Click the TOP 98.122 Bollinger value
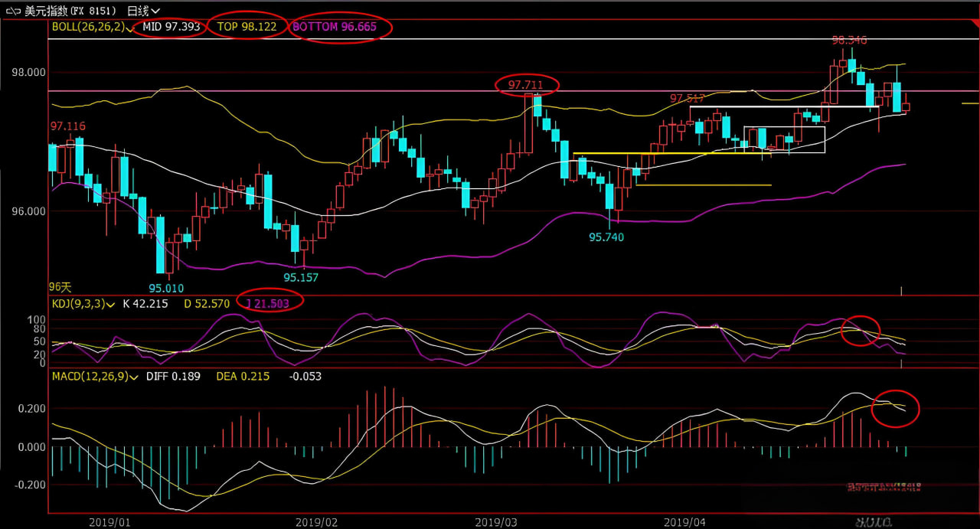This screenshot has height=529, width=980. [x=247, y=27]
